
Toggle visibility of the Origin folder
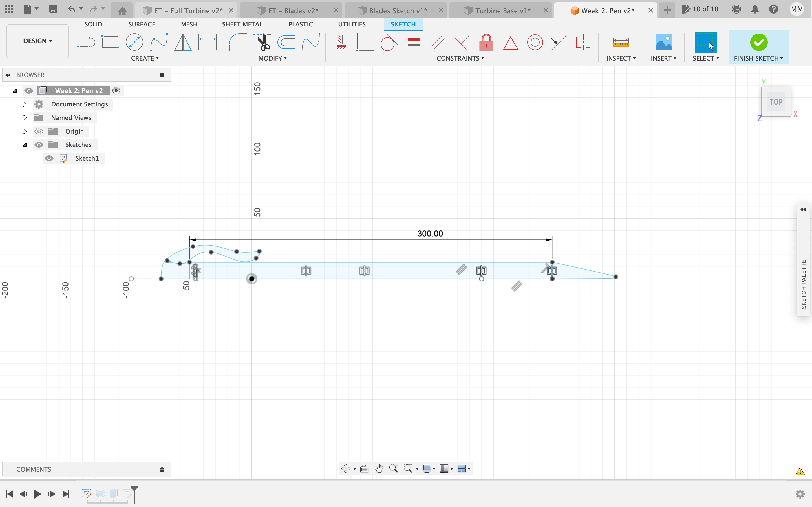click(39, 132)
